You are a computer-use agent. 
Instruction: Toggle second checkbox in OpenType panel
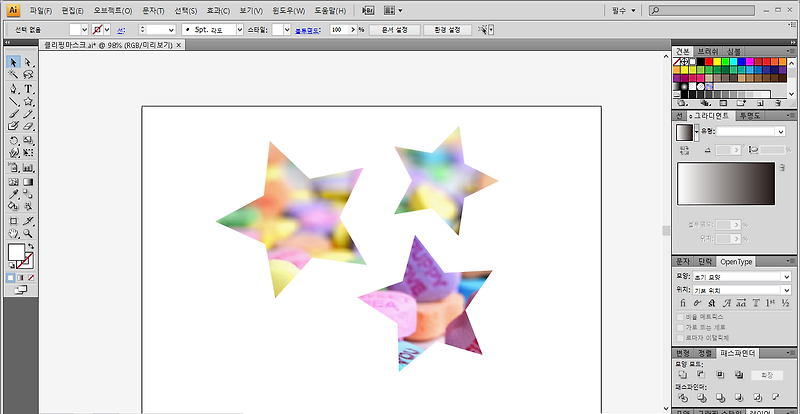[681, 327]
